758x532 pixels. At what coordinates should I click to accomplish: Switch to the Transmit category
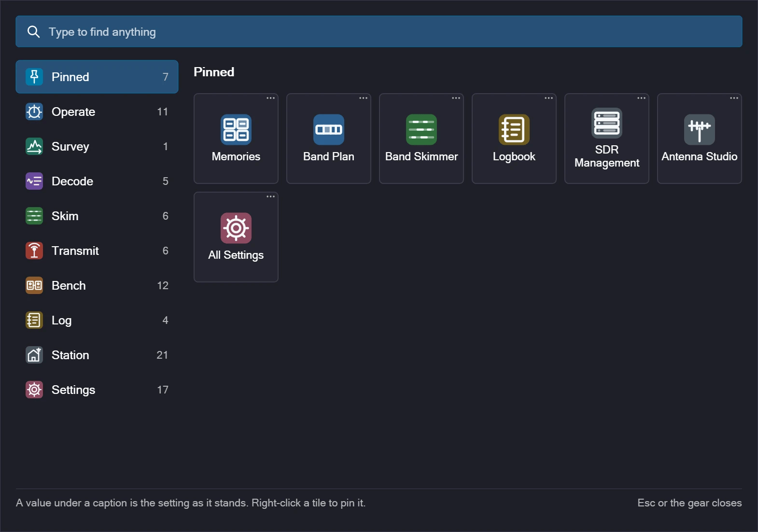(x=97, y=251)
